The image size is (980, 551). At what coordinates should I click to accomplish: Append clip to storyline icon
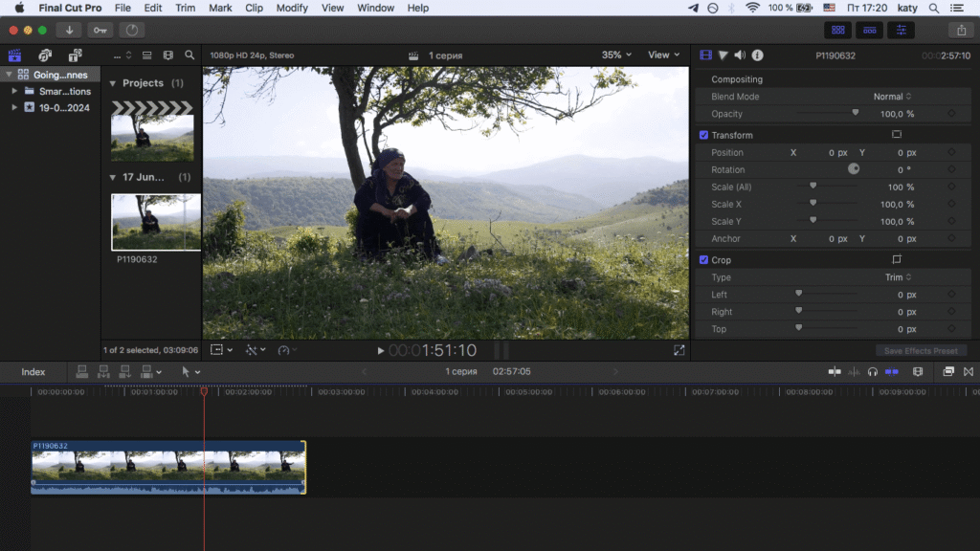(124, 372)
